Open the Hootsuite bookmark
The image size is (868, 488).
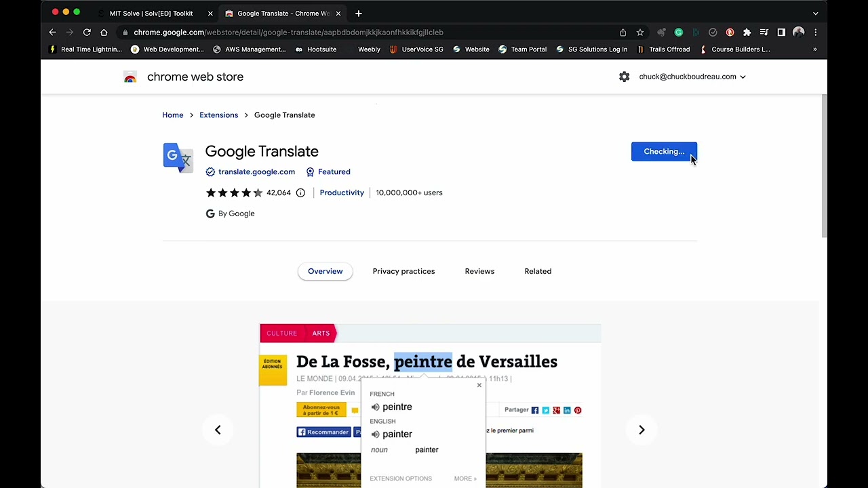point(315,49)
